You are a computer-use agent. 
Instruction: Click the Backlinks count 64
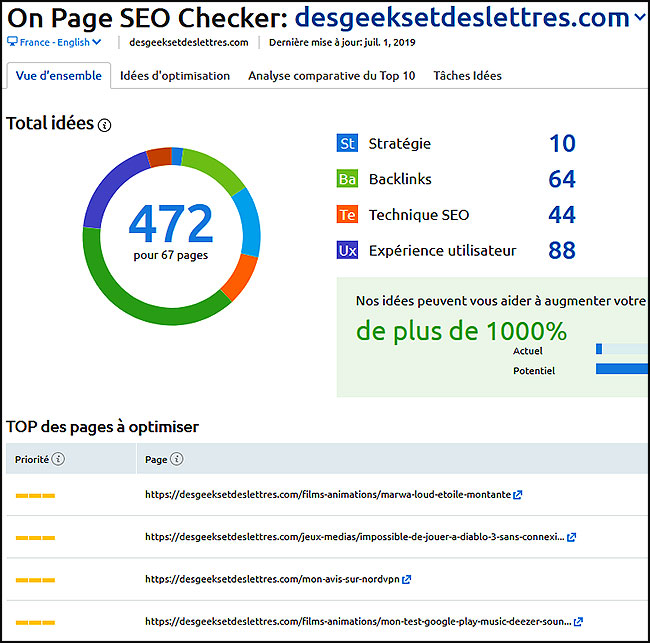[x=562, y=179]
